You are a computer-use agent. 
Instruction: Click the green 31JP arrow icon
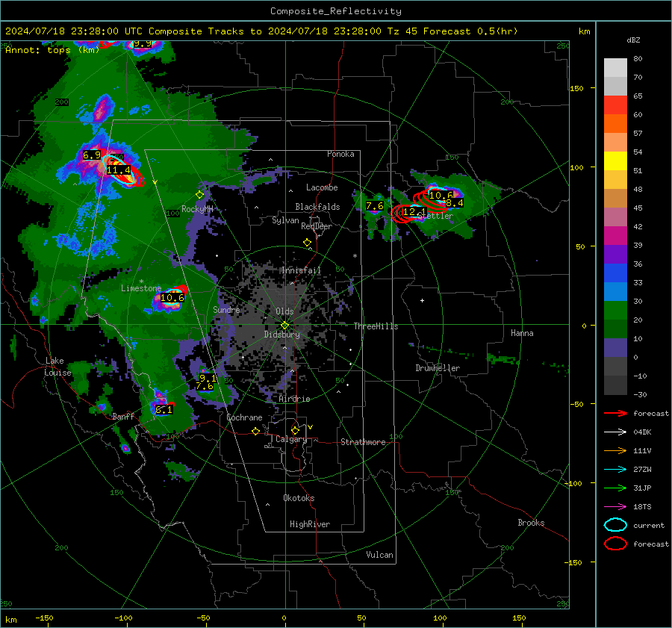coord(615,488)
